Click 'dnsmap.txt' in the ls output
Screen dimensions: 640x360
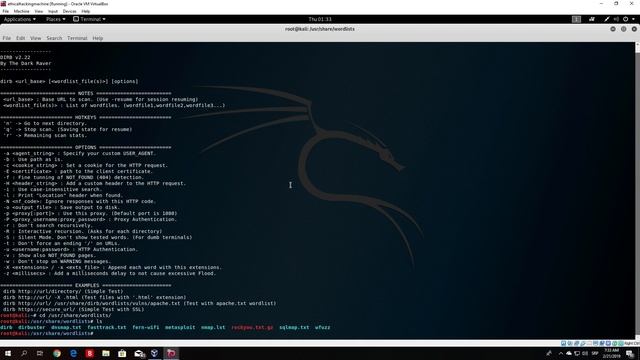coord(66,327)
